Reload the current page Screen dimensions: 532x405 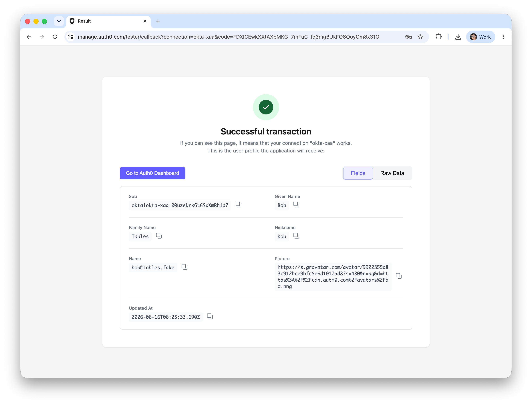[x=55, y=37]
